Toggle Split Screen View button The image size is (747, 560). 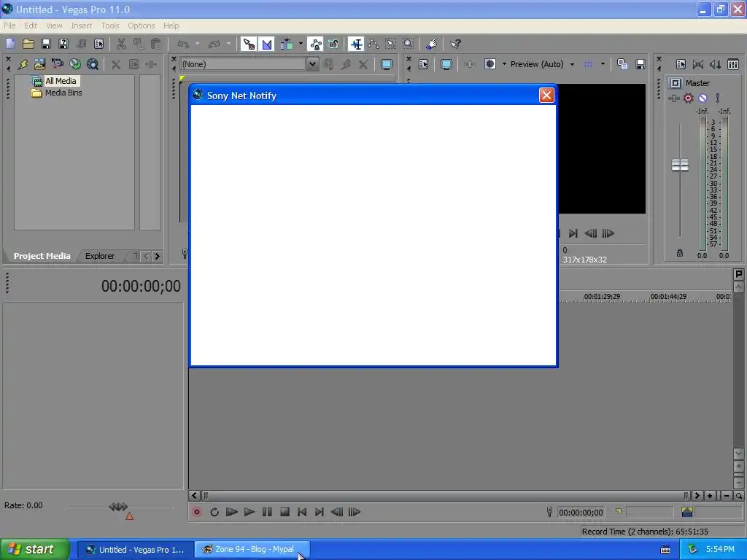[x=489, y=64]
